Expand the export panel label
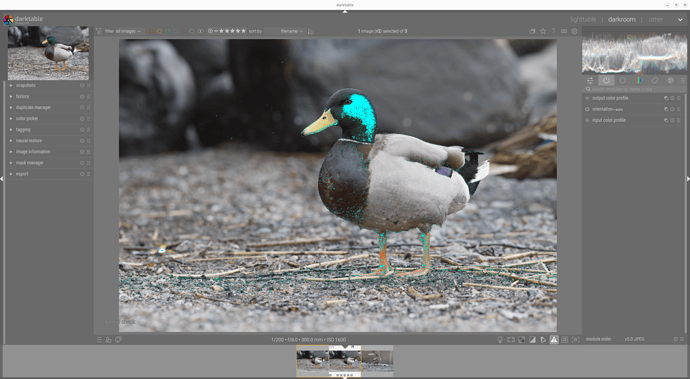Screen dimensions: 690x379 click(x=22, y=174)
